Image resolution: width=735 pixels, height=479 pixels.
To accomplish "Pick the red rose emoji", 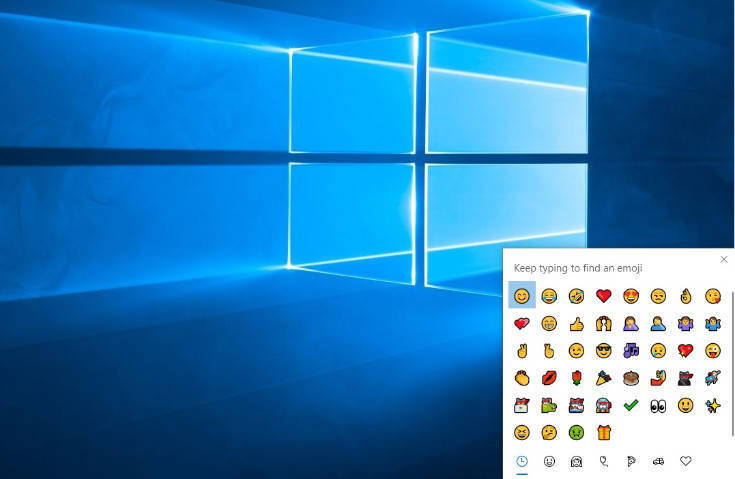I will pyautogui.click(x=576, y=378).
